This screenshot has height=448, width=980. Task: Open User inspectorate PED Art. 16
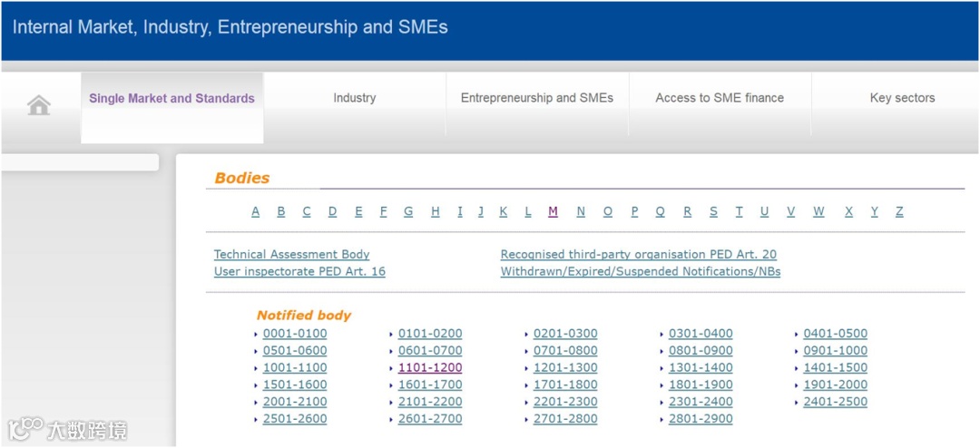(299, 271)
